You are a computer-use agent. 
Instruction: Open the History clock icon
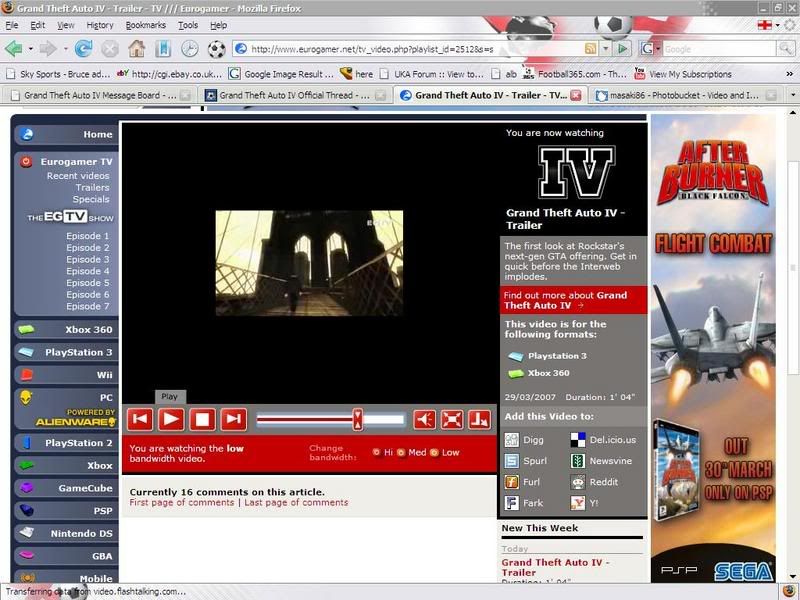point(190,49)
